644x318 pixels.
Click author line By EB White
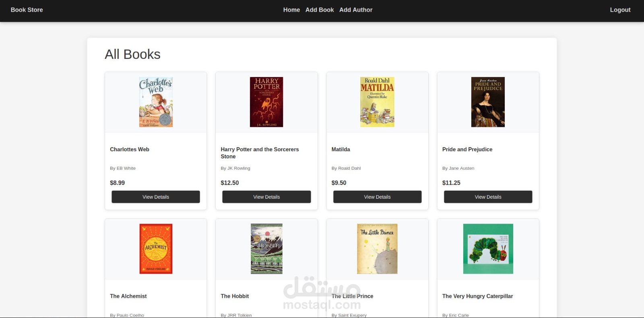123,168
